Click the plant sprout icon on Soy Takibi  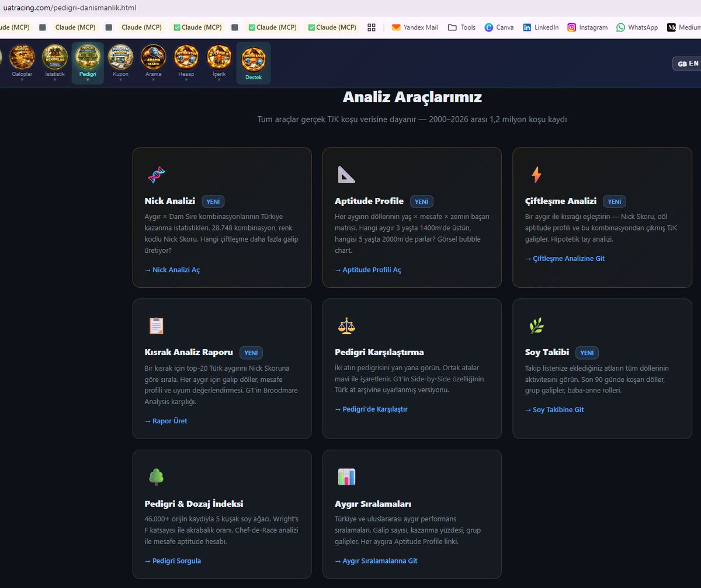point(536,325)
